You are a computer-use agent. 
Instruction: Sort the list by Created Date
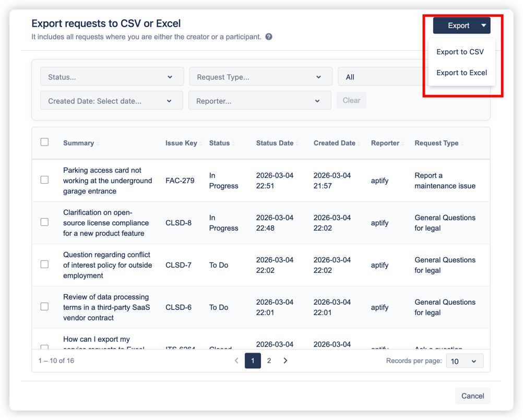pos(359,143)
